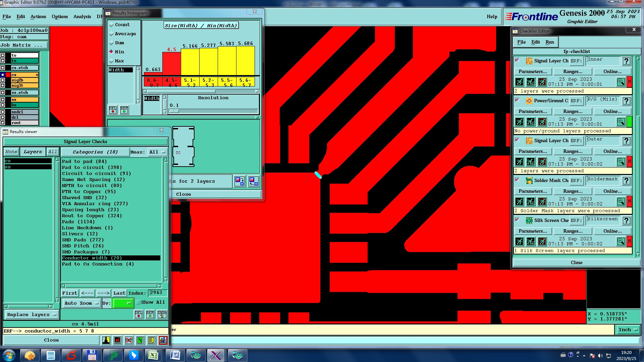644x362 pixels.
Task: Click the UNDO icon in Results viewer
Action: 162,314
